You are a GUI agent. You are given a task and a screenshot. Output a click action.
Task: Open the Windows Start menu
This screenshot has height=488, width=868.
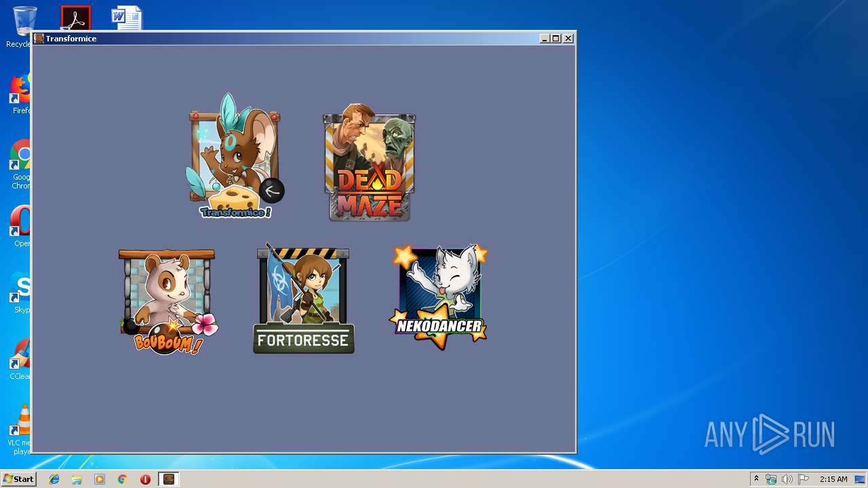point(18,479)
